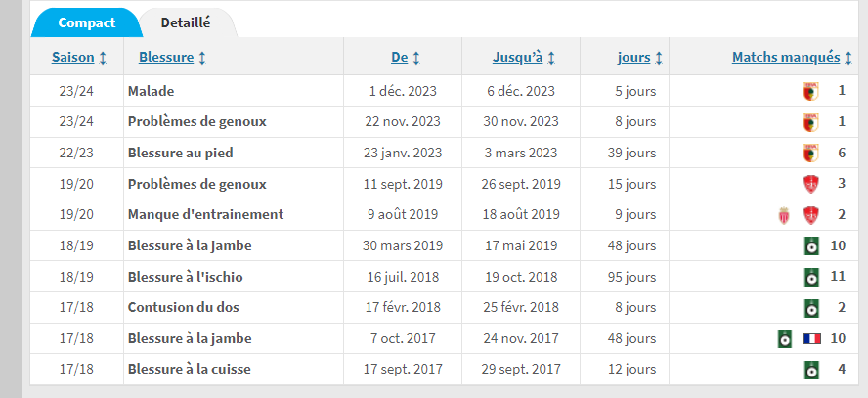Image resolution: width=868 pixels, height=398 pixels.
Task: Toggle sort arrow next to Jusqu'à column
Action: tap(551, 58)
